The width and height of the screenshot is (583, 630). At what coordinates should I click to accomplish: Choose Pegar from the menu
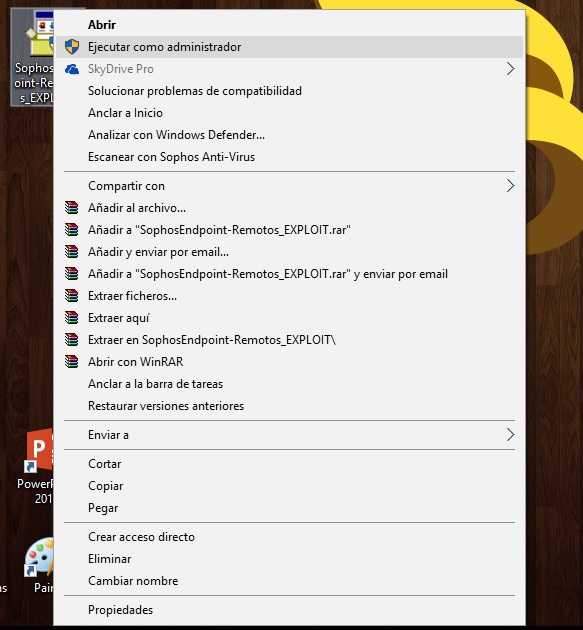click(289, 508)
